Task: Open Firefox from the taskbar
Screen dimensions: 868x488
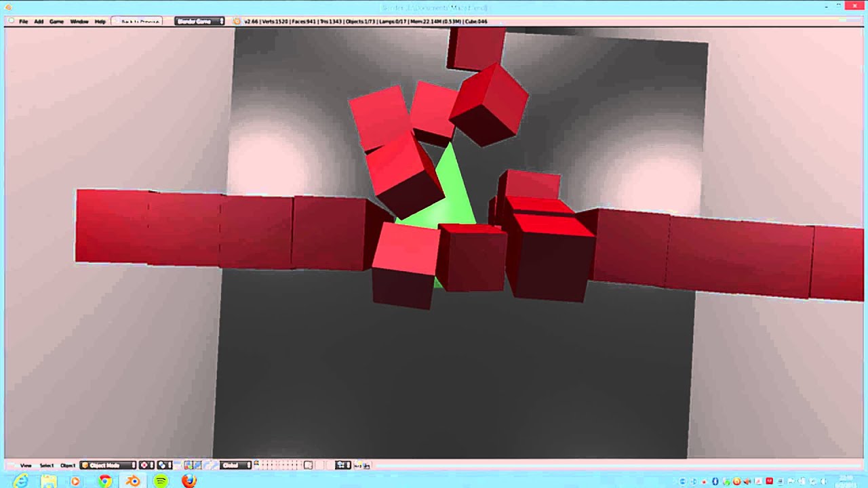Action: point(189,481)
